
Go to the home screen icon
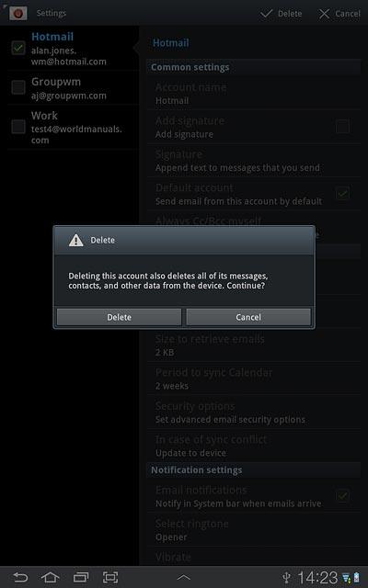[x=51, y=577]
